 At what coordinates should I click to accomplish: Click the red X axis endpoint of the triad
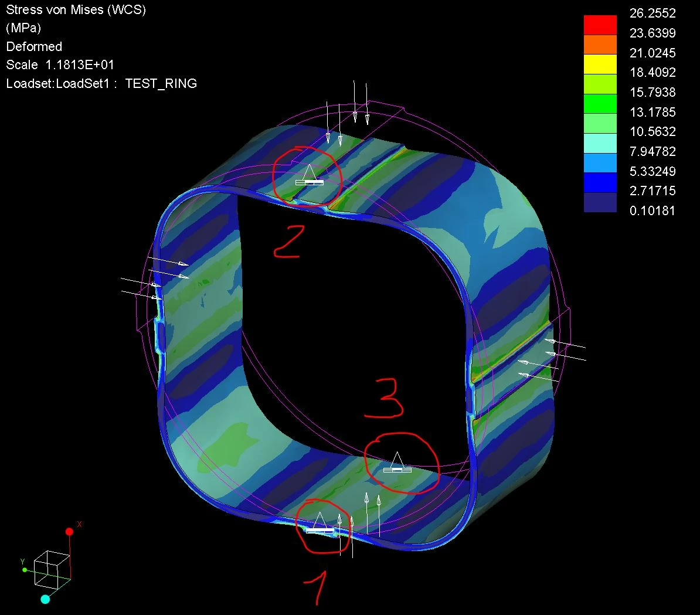tap(69, 531)
